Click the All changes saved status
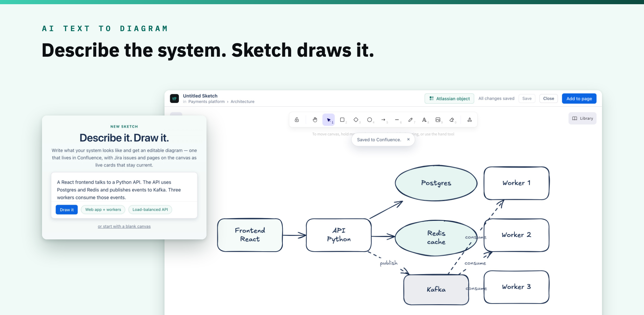 click(x=496, y=99)
